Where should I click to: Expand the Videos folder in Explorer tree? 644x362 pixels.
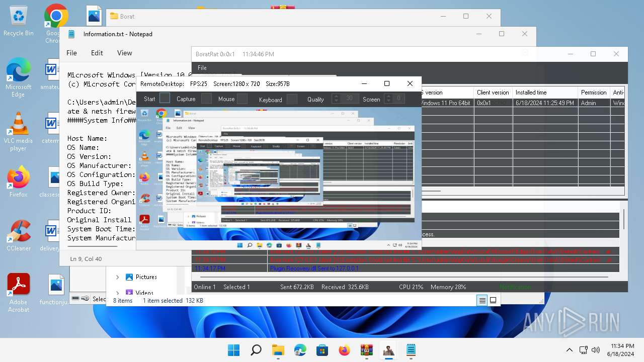coord(117,292)
